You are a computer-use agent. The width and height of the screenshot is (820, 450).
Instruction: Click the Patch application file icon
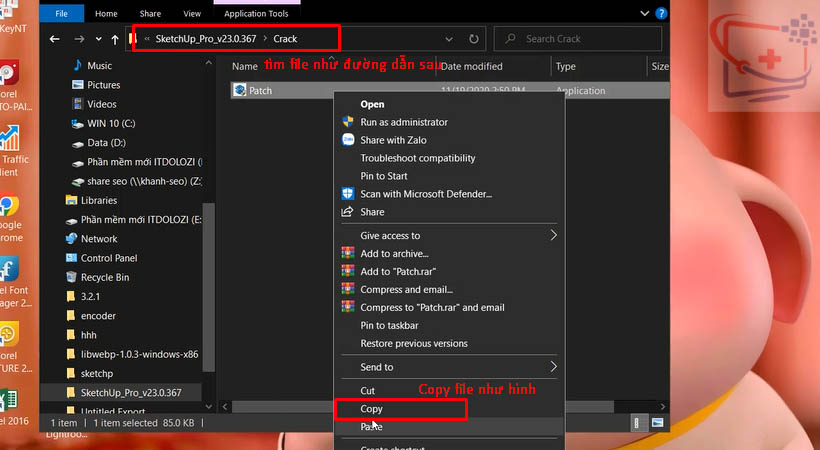240,91
